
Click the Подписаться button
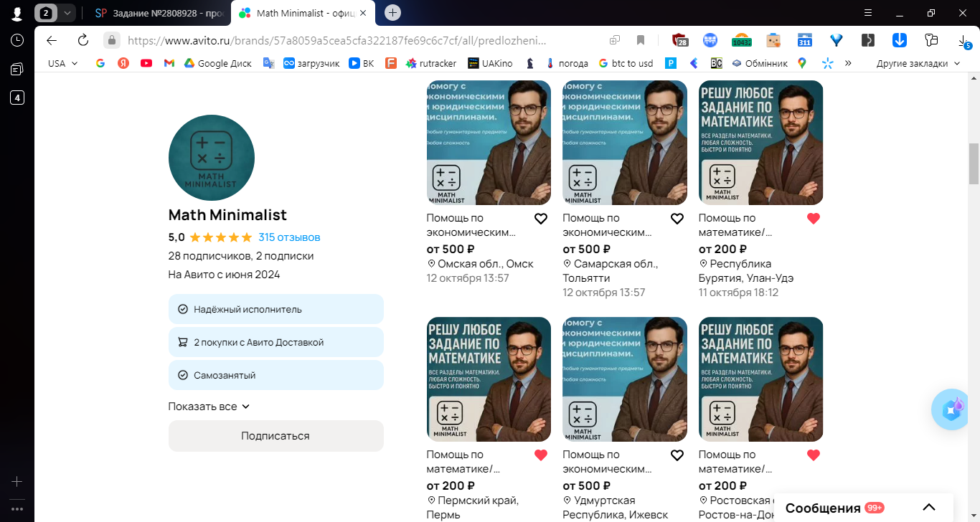[276, 436]
